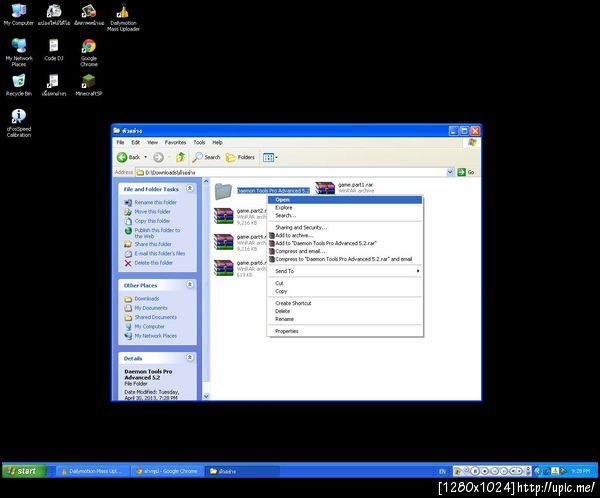Collapse the Details panel

[x=190, y=358]
